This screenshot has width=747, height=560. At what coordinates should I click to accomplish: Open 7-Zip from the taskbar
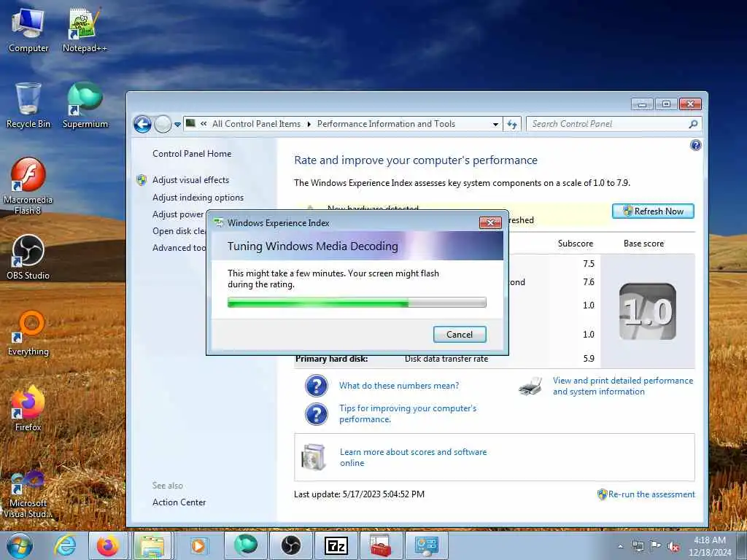coord(336,545)
